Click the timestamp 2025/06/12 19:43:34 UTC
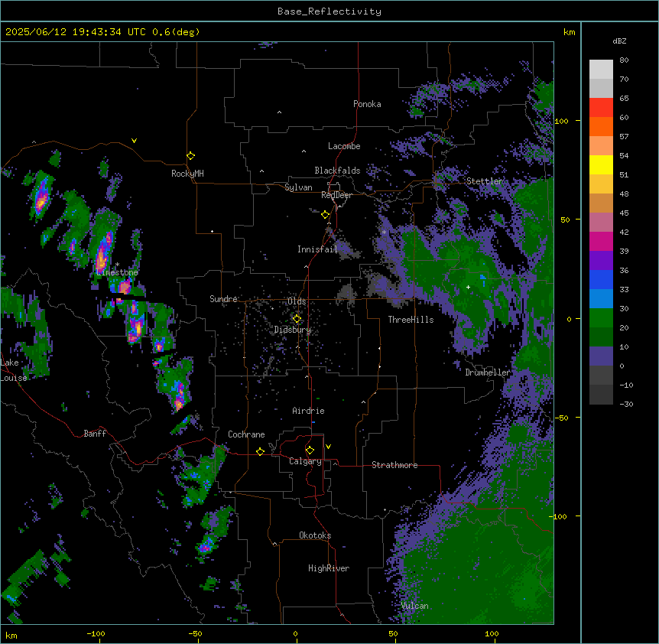659x644 pixels. (76, 32)
